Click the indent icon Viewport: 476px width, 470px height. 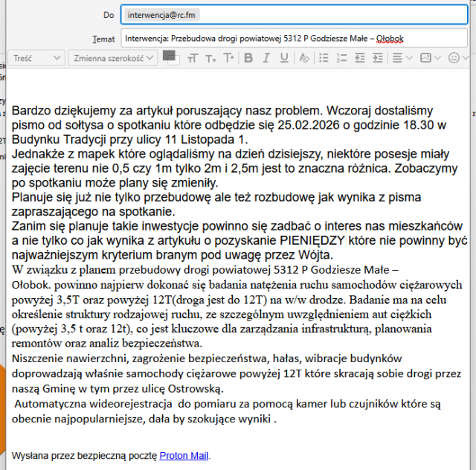tap(379, 58)
